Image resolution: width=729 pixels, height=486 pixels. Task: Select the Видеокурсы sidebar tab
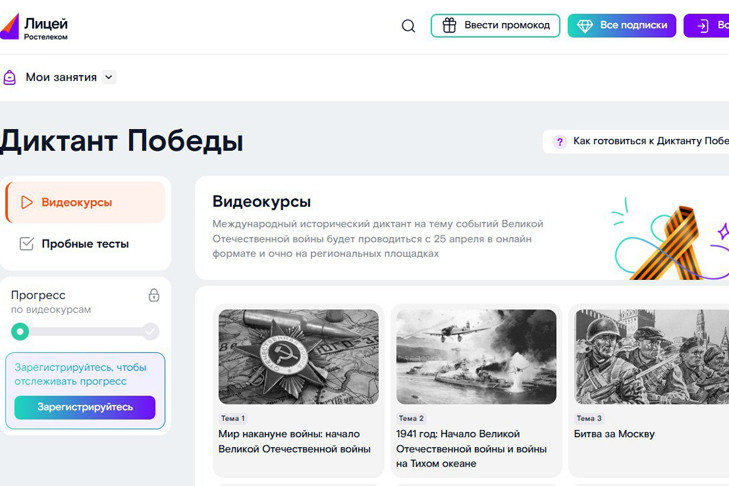(x=85, y=203)
